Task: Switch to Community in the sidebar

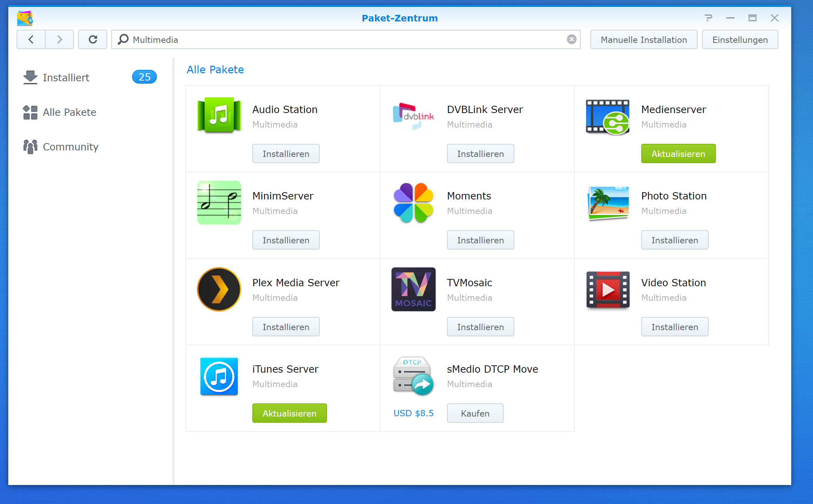Action: tap(70, 147)
